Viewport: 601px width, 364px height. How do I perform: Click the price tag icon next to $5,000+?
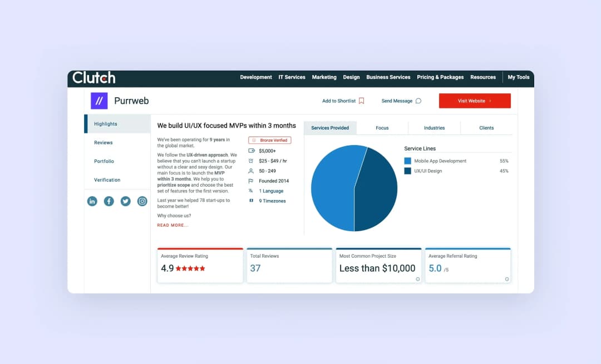tap(252, 151)
